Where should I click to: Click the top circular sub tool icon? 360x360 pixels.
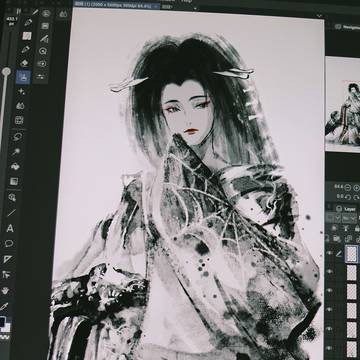click(x=46, y=14)
